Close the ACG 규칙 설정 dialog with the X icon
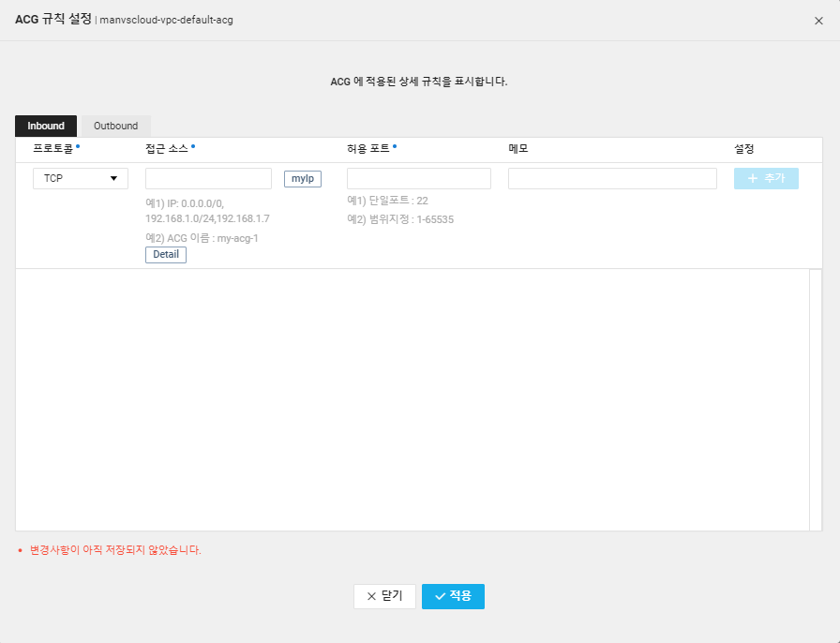The width and height of the screenshot is (840, 643). pos(818,21)
